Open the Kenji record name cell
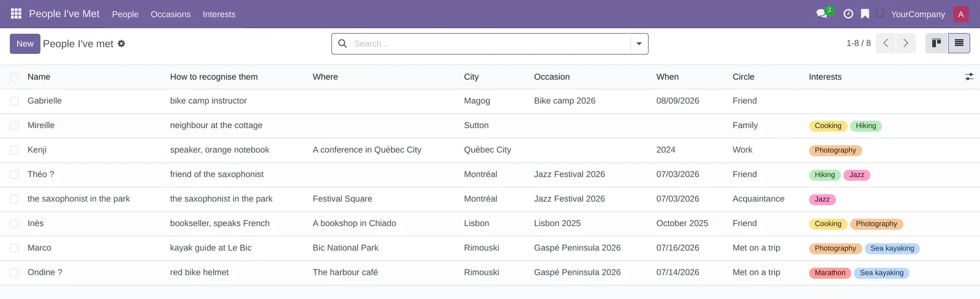980x299 pixels. click(37, 149)
